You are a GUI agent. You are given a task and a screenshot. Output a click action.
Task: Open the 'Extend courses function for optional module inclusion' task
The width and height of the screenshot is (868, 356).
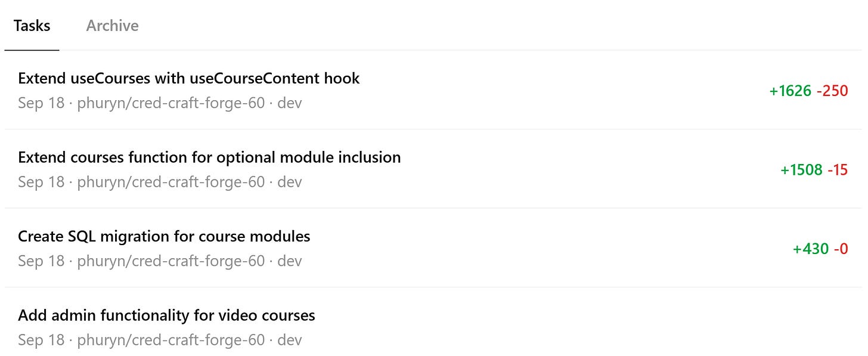point(210,157)
